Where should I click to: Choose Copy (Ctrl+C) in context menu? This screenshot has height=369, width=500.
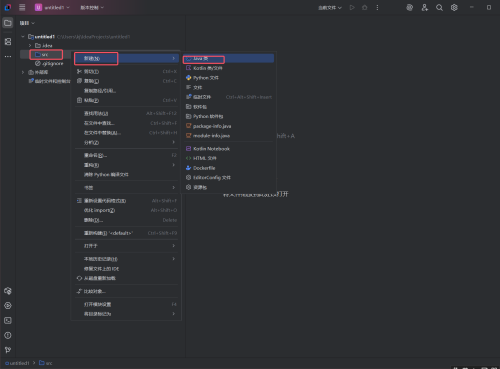click(x=126, y=81)
